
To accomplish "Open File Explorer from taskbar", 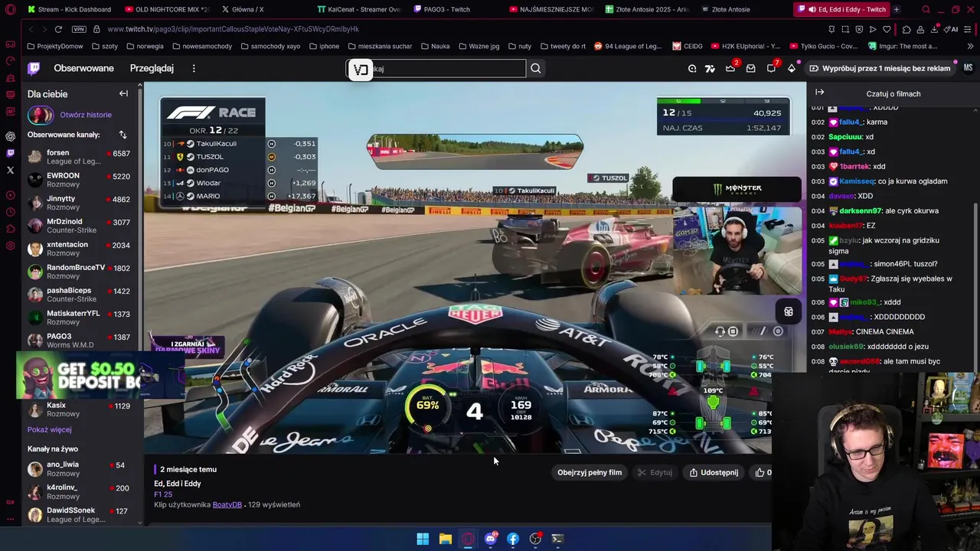I will coord(445,539).
